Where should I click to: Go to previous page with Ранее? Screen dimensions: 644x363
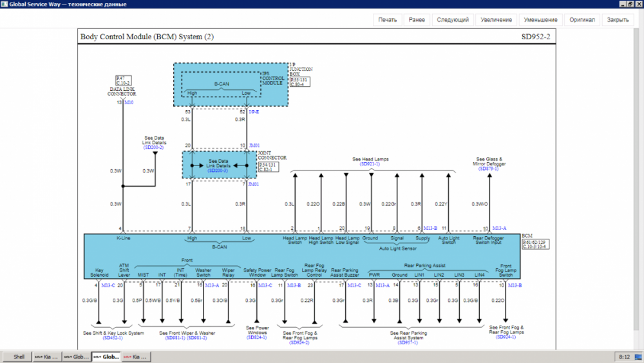[x=417, y=20]
